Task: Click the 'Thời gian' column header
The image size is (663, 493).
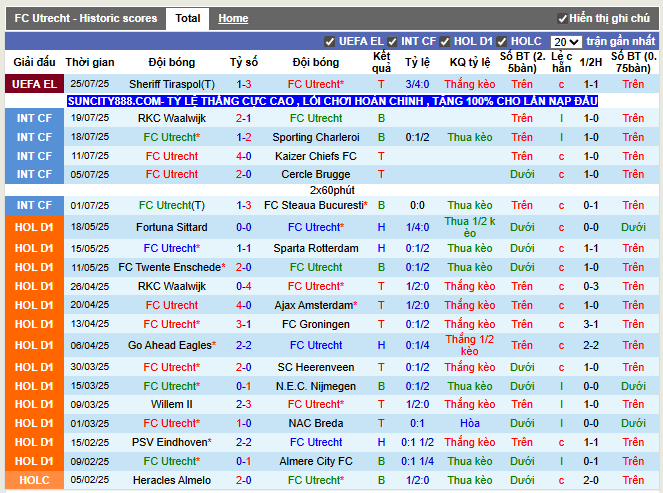Action: (90, 63)
